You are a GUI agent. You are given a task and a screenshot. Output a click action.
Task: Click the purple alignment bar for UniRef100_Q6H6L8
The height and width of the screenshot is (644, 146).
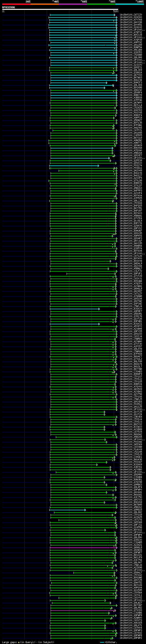point(83,548)
